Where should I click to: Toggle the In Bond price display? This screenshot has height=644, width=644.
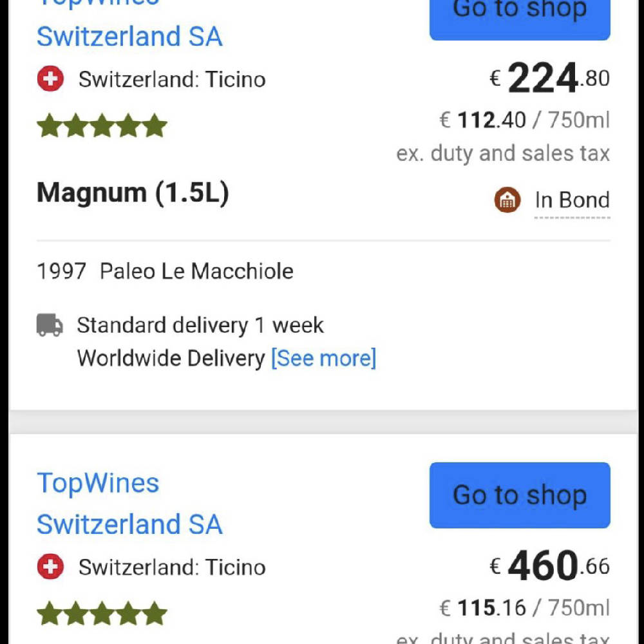pyautogui.click(x=571, y=200)
